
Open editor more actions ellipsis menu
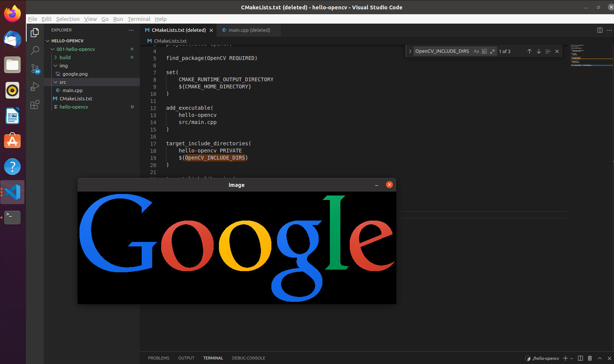coord(610,30)
